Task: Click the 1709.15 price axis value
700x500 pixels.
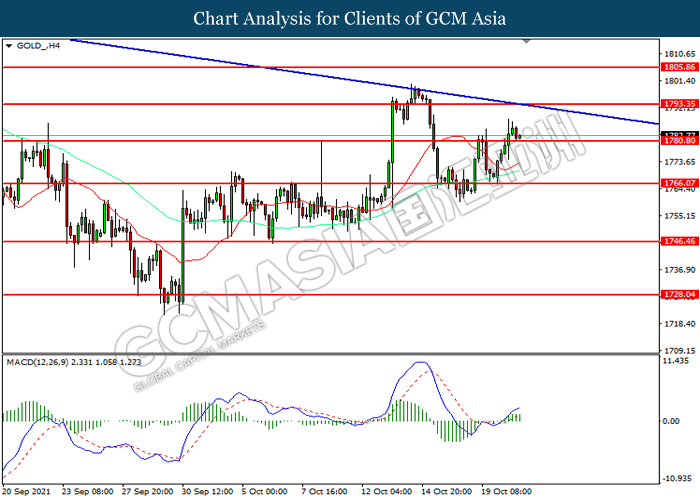Action: 680,351
